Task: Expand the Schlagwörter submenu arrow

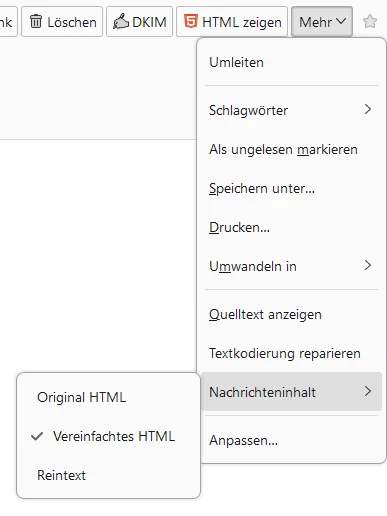Action: click(x=367, y=110)
